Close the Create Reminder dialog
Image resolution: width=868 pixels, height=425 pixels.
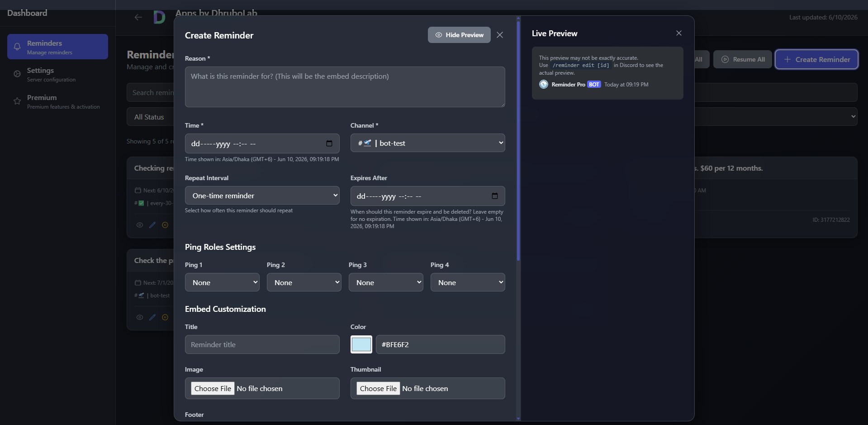tap(499, 35)
